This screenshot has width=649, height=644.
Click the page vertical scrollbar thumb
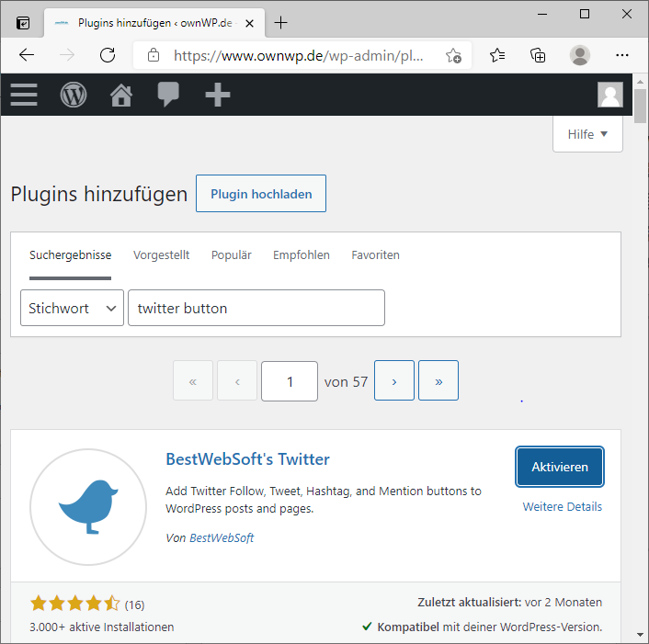click(x=641, y=106)
